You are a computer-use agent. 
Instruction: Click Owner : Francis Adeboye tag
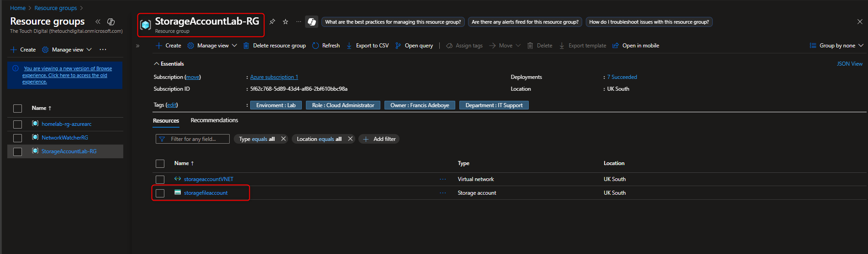(x=420, y=105)
